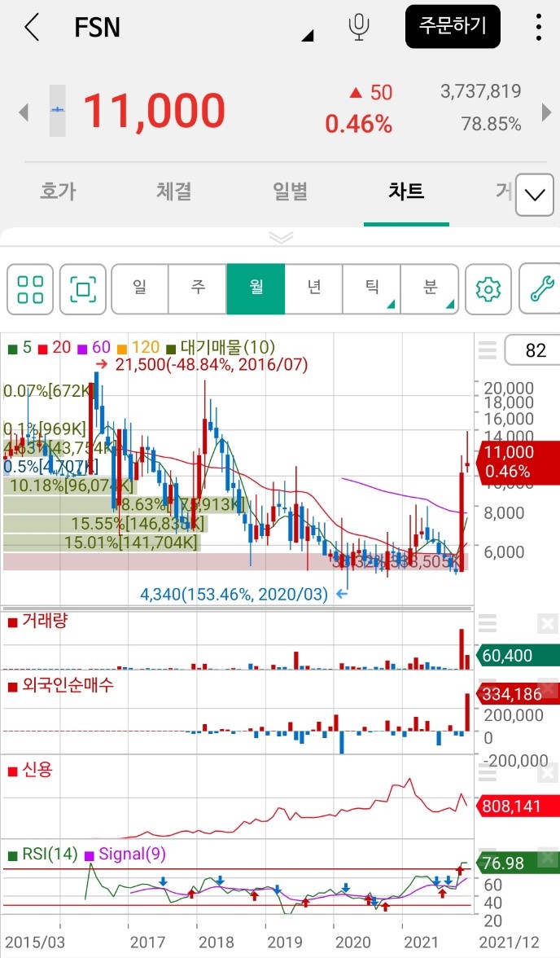The width and height of the screenshot is (560, 958).
Task: Select the 년 yearly period
Action: [x=314, y=289]
